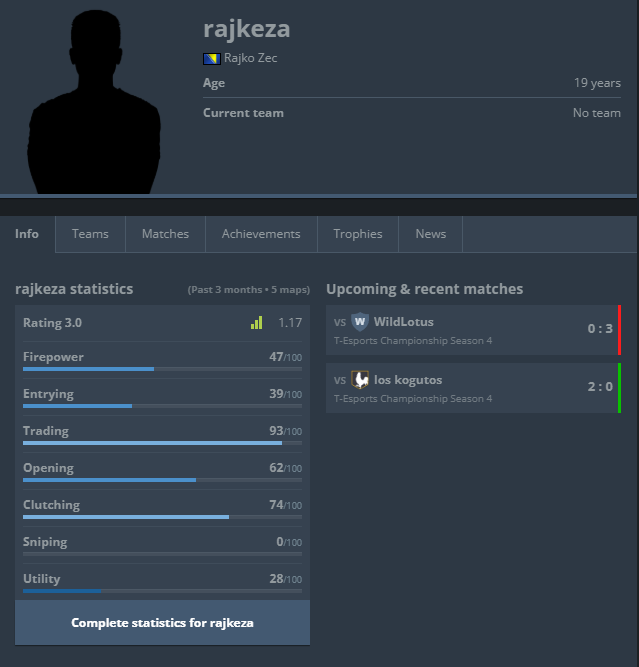Click the Clutching progress bar
The width and height of the screenshot is (639, 667).
(x=163, y=517)
